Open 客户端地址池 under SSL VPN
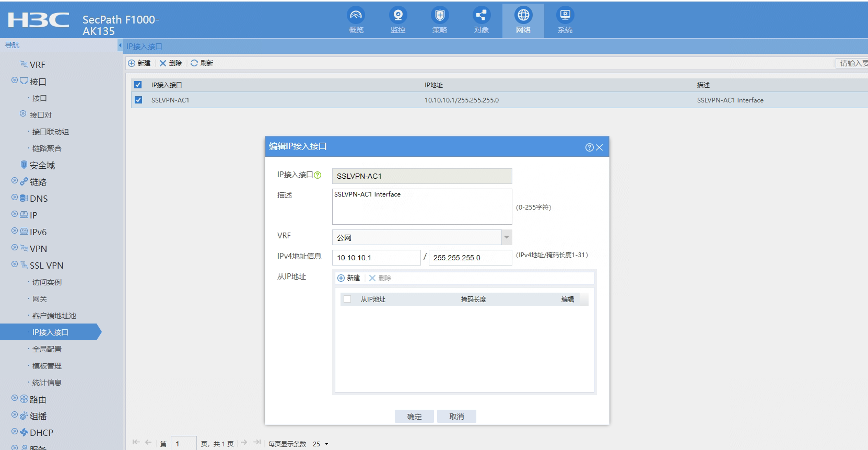 (54, 316)
